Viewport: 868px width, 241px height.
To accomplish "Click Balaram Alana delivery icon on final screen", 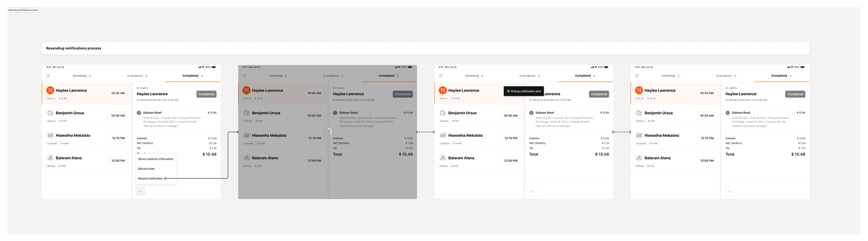I will pos(639,158).
